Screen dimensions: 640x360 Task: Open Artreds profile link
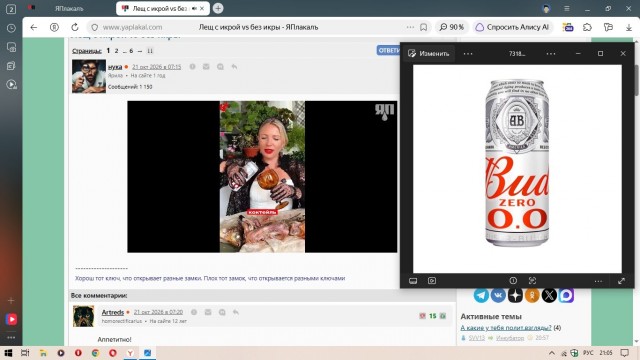pyautogui.click(x=113, y=312)
